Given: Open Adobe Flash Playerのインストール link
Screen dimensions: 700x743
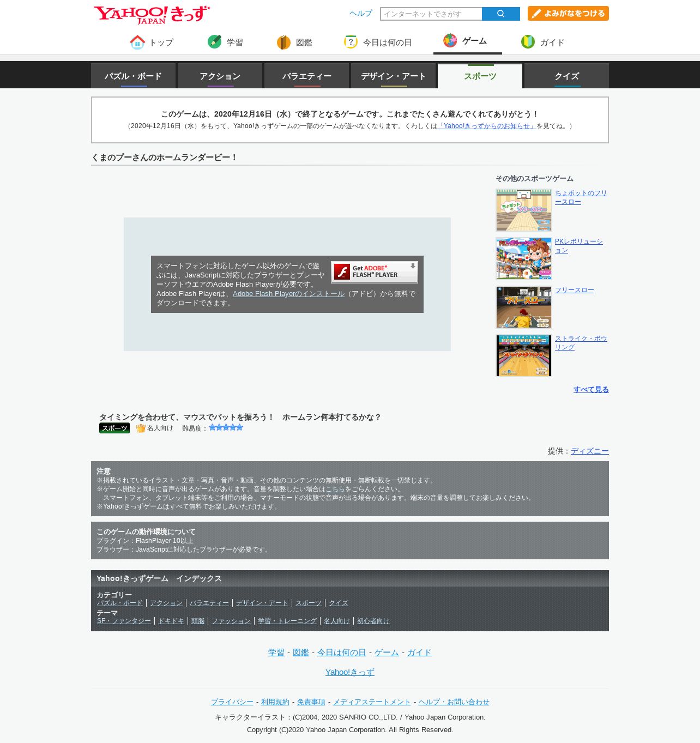Looking at the screenshot, I should tap(288, 294).
